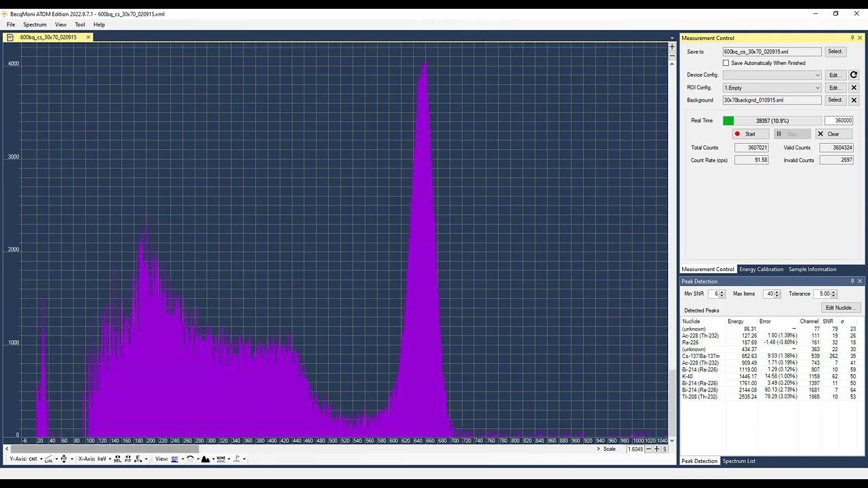Open the View menu
This screenshot has height=488, width=868.
pos(60,24)
